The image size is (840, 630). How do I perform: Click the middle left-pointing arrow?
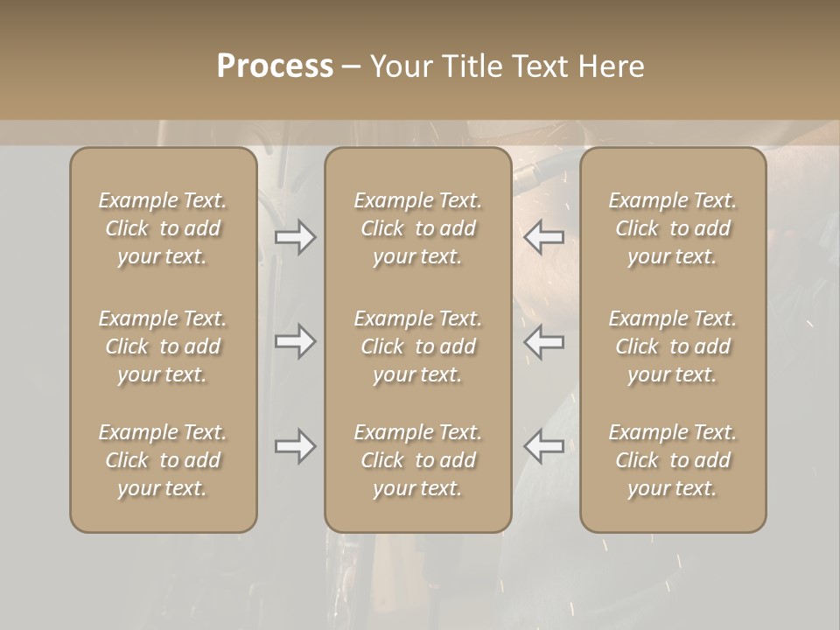[x=543, y=341]
